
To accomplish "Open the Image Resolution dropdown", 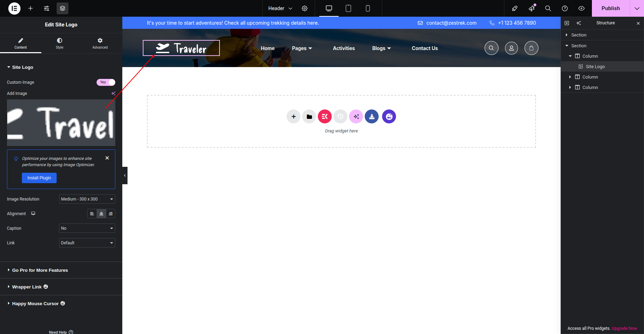I will 87,199.
